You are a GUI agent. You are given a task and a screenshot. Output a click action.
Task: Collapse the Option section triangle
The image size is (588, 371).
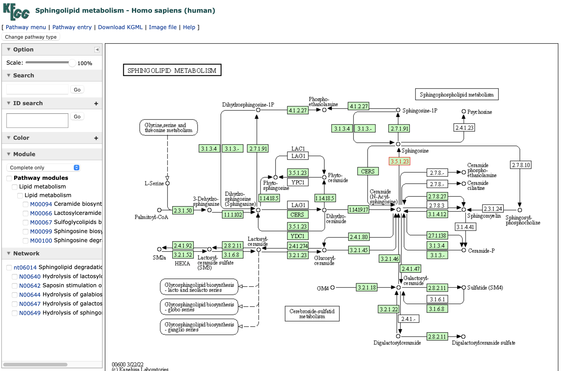9,50
